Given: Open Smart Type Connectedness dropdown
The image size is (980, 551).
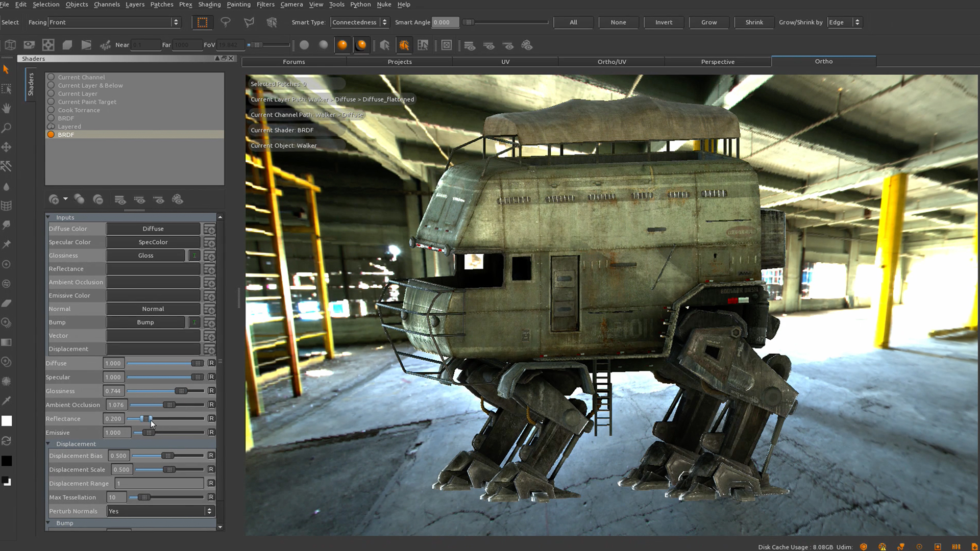Looking at the screenshot, I should pyautogui.click(x=360, y=22).
